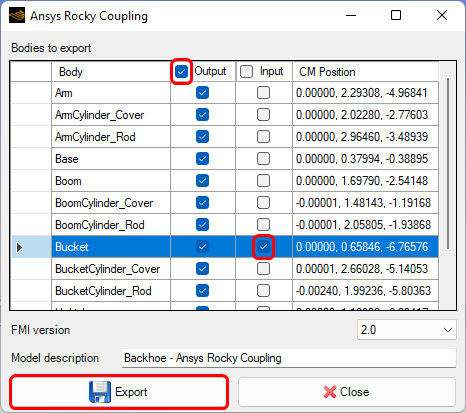Image resolution: width=466 pixels, height=413 pixels.
Task: Click the CM Position column header
Action: 365,72
